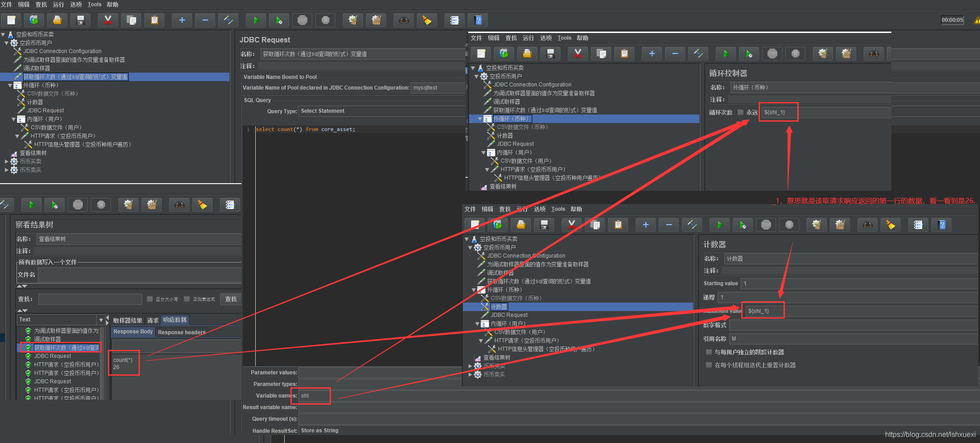Click Clear broom icon in main toolbar
The height and width of the screenshot is (443, 980).
tap(353, 20)
